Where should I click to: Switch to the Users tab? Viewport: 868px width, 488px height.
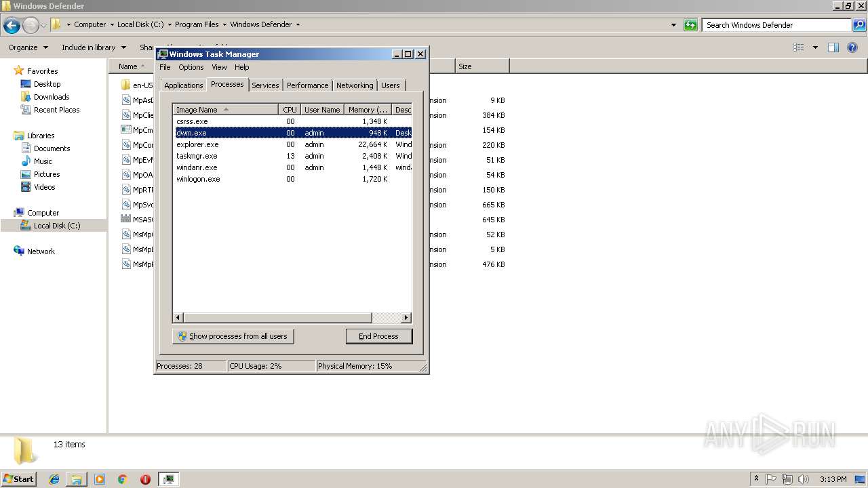pos(391,85)
